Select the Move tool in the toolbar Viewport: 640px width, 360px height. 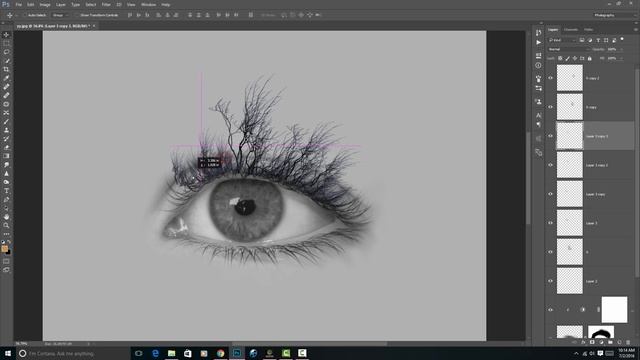(6, 35)
